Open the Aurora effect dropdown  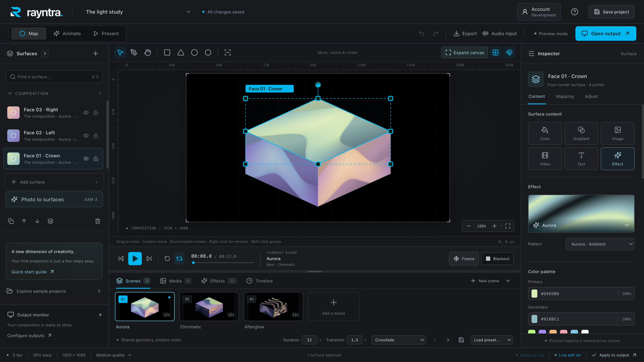pos(581,214)
